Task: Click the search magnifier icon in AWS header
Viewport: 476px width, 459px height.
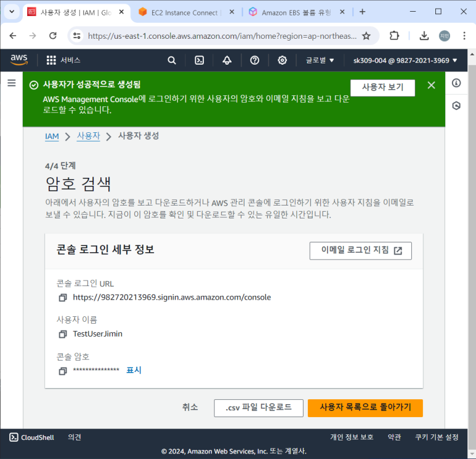Action: [x=172, y=60]
